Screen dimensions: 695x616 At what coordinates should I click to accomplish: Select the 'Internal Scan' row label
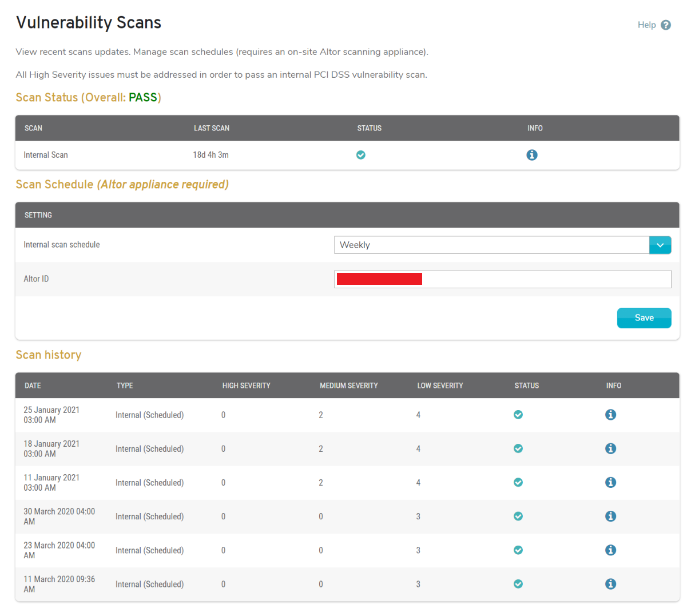(x=46, y=155)
